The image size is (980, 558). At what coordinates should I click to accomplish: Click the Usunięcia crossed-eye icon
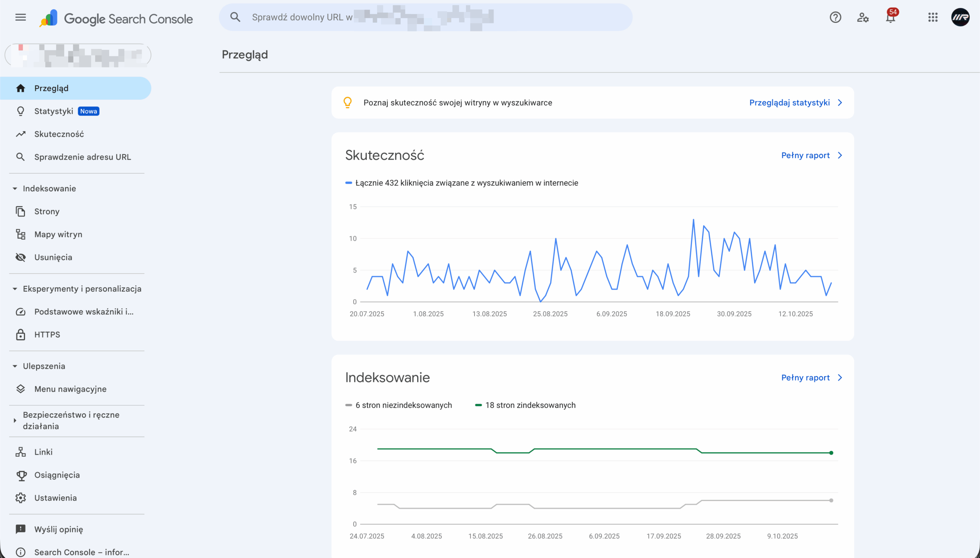point(20,257)
